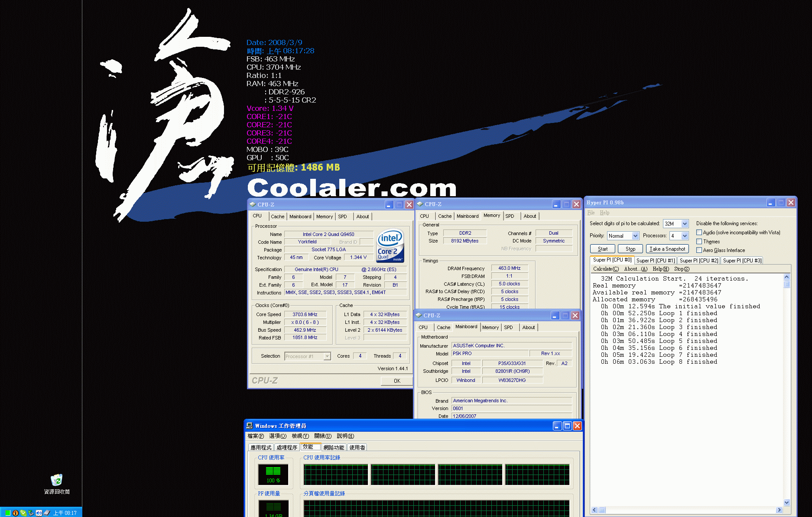This screenshot has height=517, width=812.
Task: Click right arrow of Super PI horizontal scrollbar
Action: point(780,510)
